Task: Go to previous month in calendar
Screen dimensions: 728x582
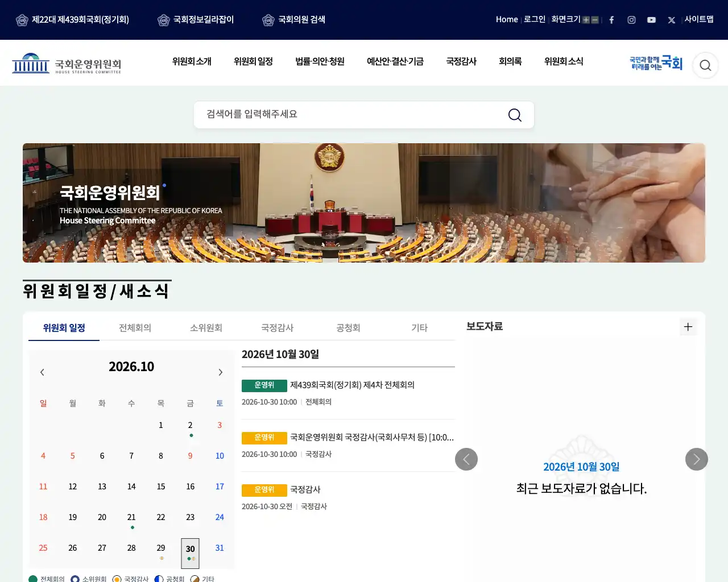Action: click(x=42, y=372)
